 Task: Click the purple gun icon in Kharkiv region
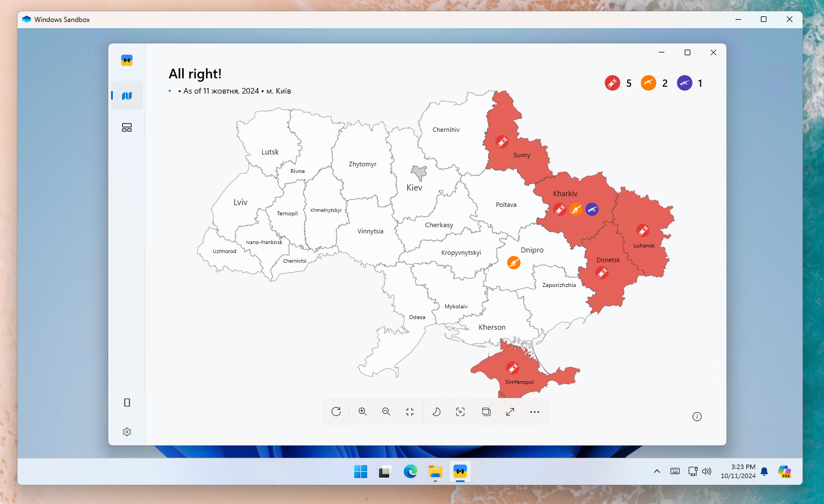click(592, 210)
